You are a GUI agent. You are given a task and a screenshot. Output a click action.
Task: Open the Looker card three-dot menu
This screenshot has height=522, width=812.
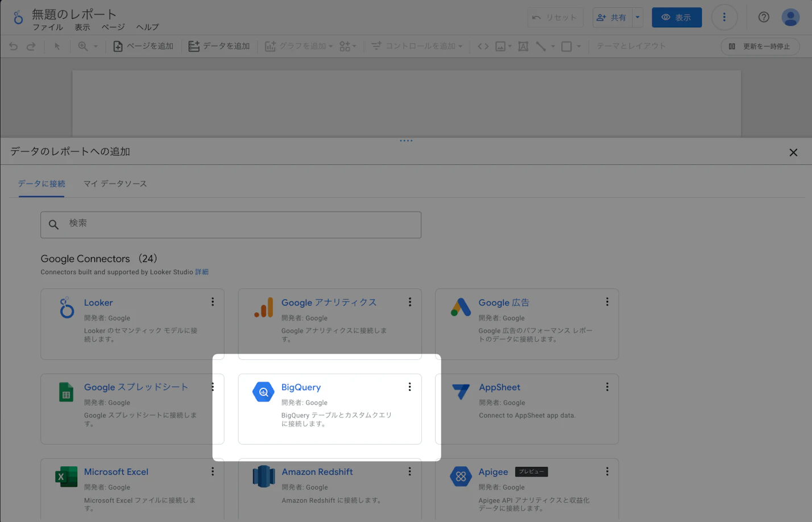coord(213,302)
